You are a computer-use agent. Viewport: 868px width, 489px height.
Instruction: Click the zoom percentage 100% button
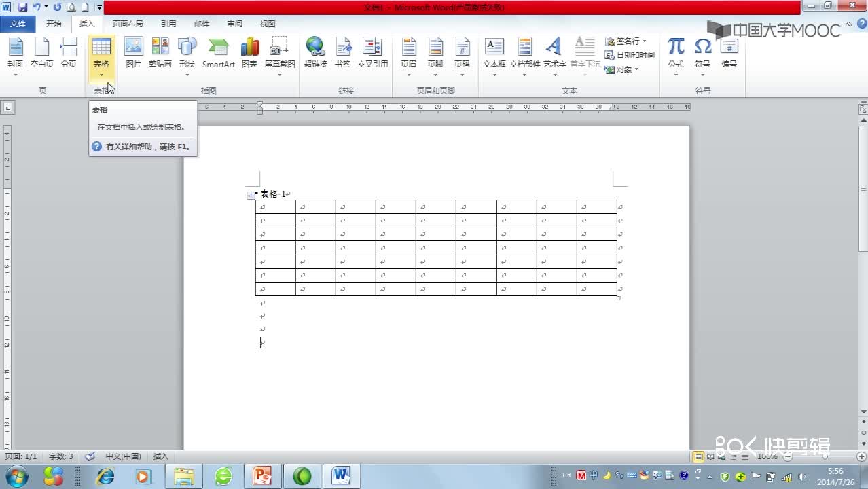(767, 457)
